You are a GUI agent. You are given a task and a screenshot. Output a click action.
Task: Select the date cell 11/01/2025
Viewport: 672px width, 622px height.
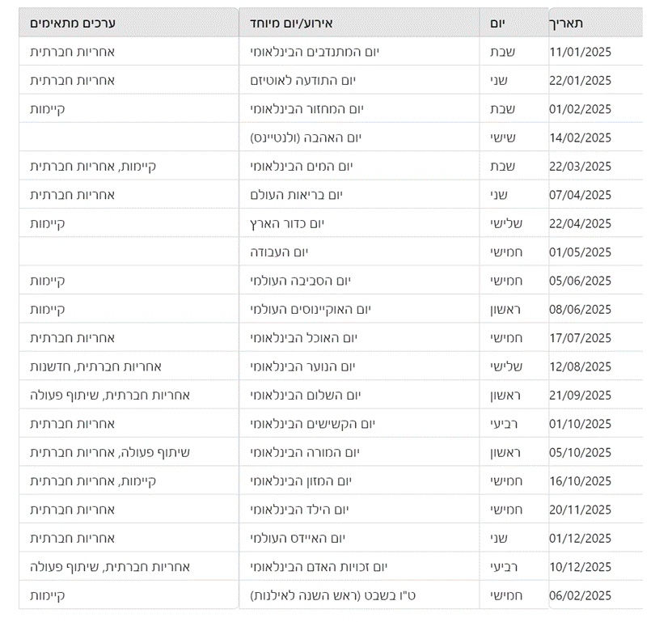point(580,52)
